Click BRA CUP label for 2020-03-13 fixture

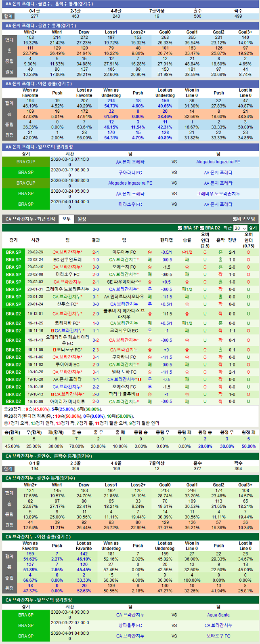[26, 162]
